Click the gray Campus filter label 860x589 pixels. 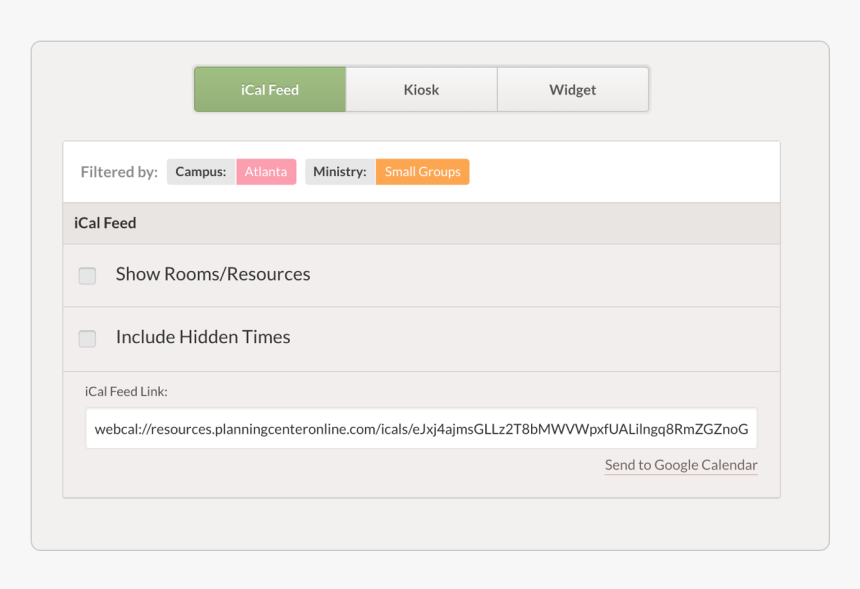(x=201, y=172)
